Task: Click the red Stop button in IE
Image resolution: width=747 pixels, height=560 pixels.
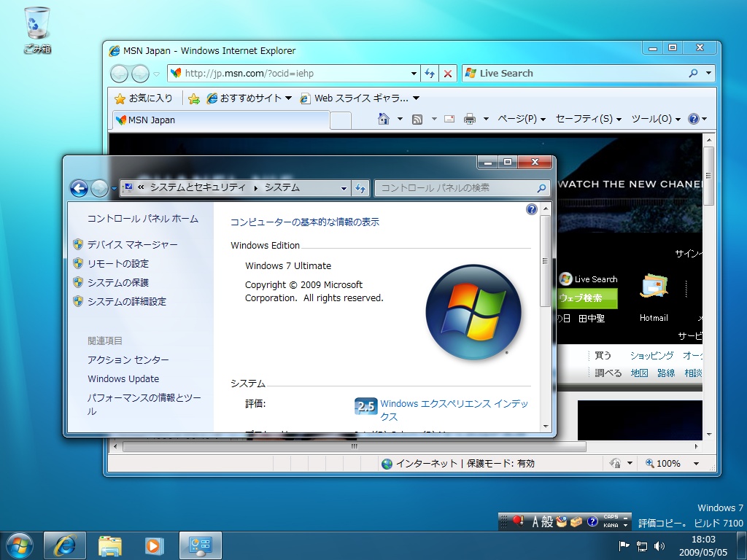Action: coord(447,74)
